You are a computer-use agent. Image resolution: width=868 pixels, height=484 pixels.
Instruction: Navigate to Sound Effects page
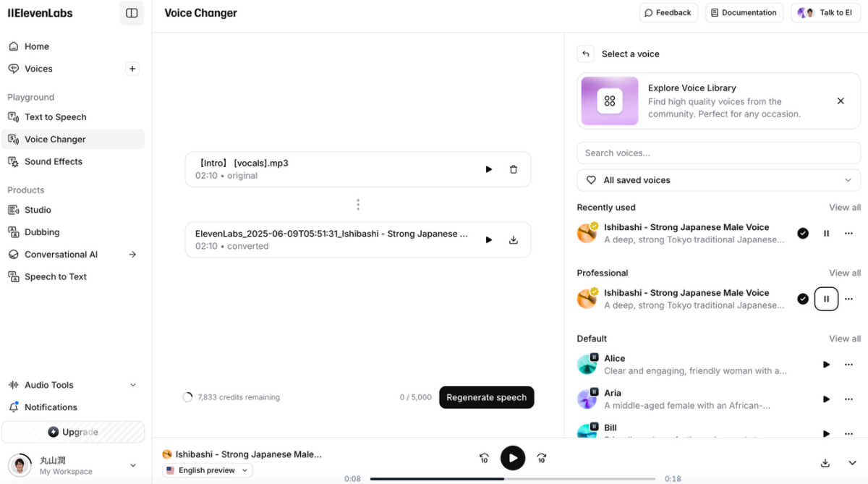[54, 161]
